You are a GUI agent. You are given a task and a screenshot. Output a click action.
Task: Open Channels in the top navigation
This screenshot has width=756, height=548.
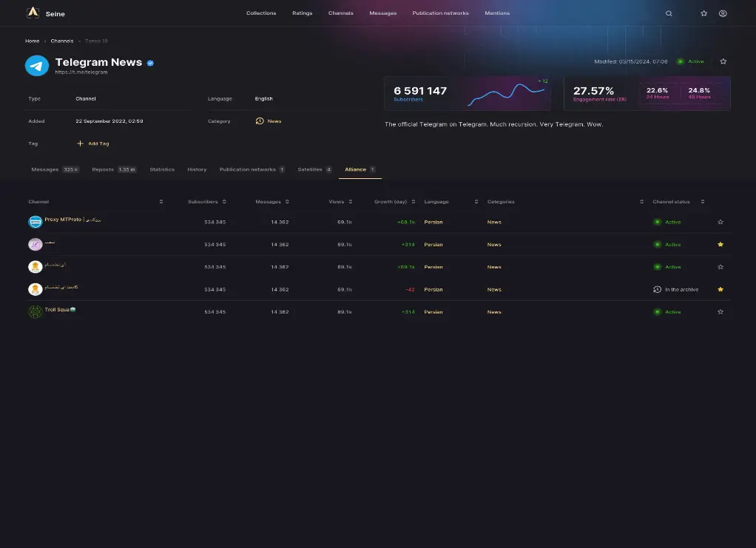[341, 13]
